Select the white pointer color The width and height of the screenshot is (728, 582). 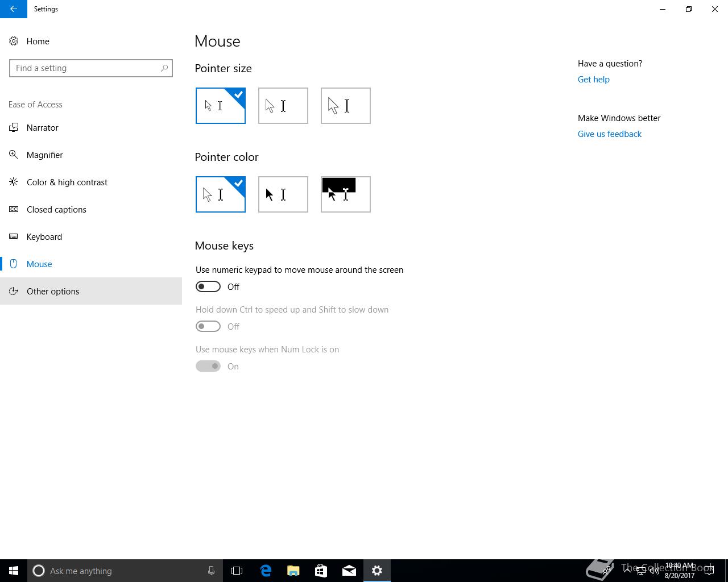pyautogui.click(x=221, y=194)
